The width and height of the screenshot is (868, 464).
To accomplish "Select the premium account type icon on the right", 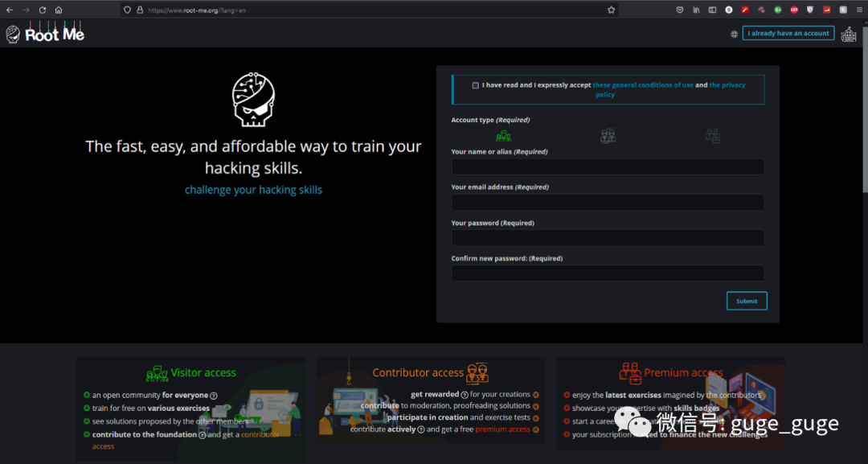I will (712, 136).
